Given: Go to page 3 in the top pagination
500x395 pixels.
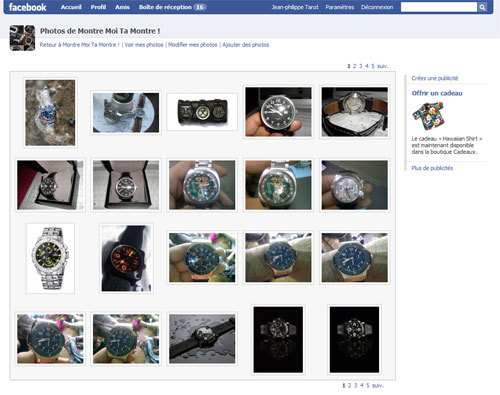Looking at the screenshot, I should point(361,66).
